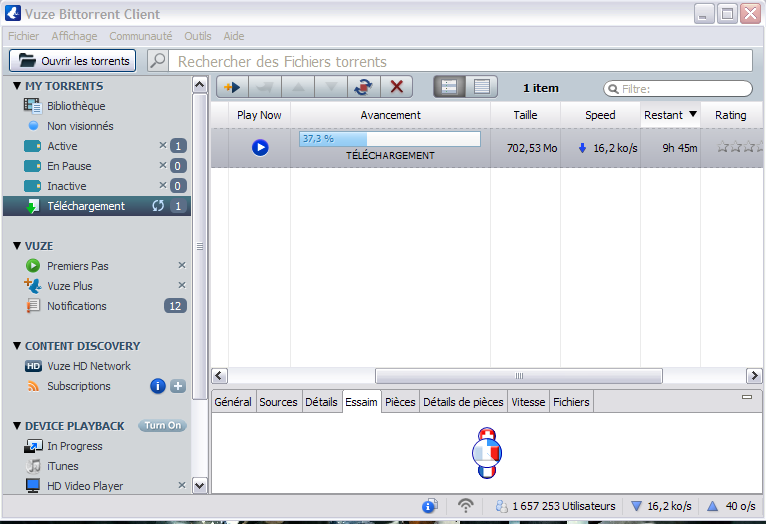This screenshot has width=766, height=524.
Task: Open Subscriptions in the sidebar
Action: [79, 386]
